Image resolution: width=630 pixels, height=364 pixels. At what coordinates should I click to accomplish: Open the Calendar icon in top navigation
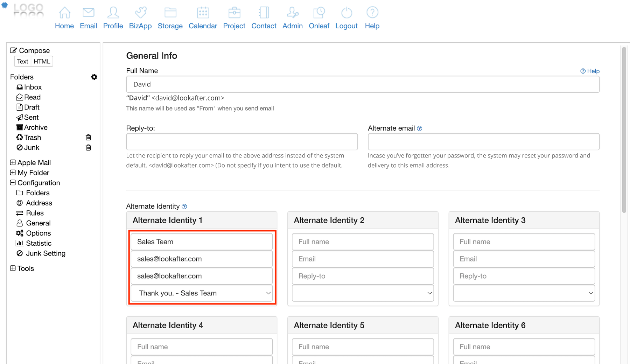pos(203,13)
